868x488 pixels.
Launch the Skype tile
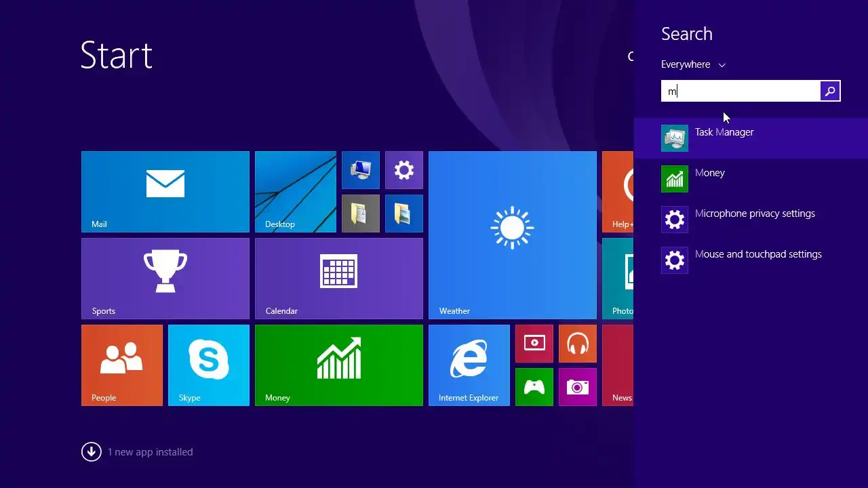[209, 365]
